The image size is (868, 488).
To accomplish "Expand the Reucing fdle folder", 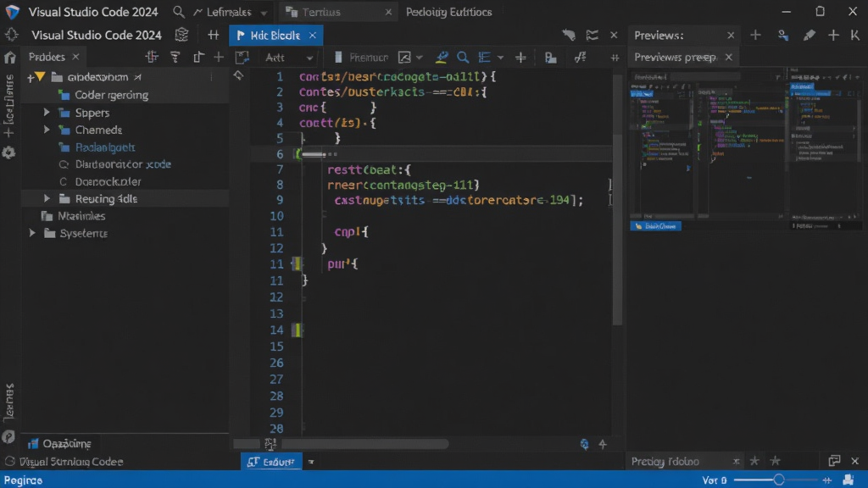I will tap(47, 198).
